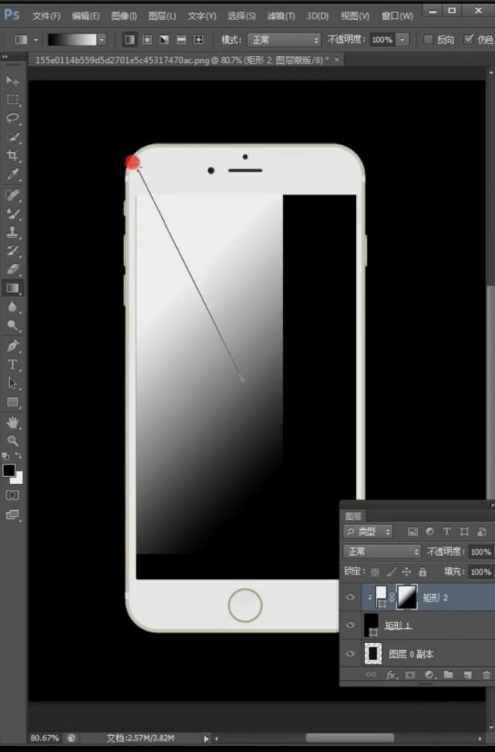Toggle lock image pixels
495x752 pixels.
[391, 572]
